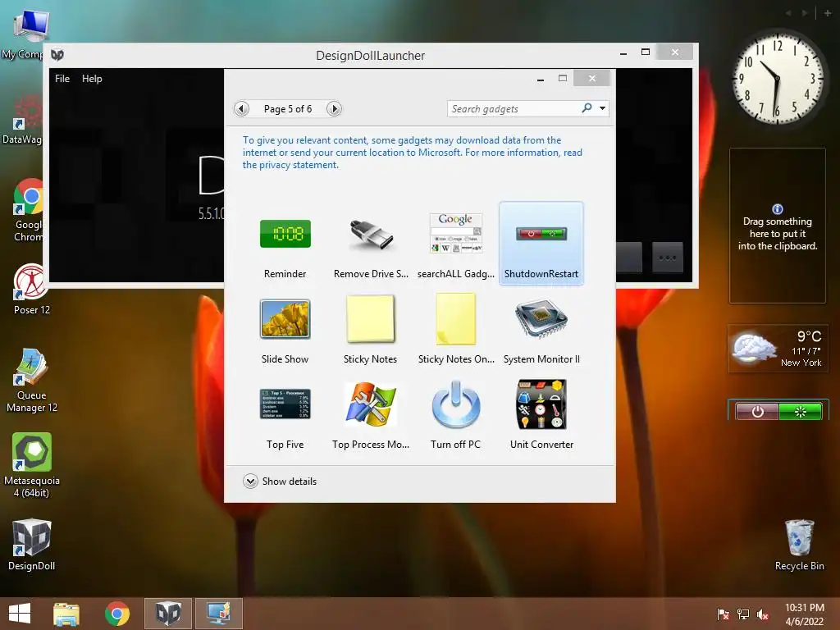Open the Help menu in DesignDollLauncher
Image resolution: width=840 pixels, height=630 pixels.
(92, 78)
